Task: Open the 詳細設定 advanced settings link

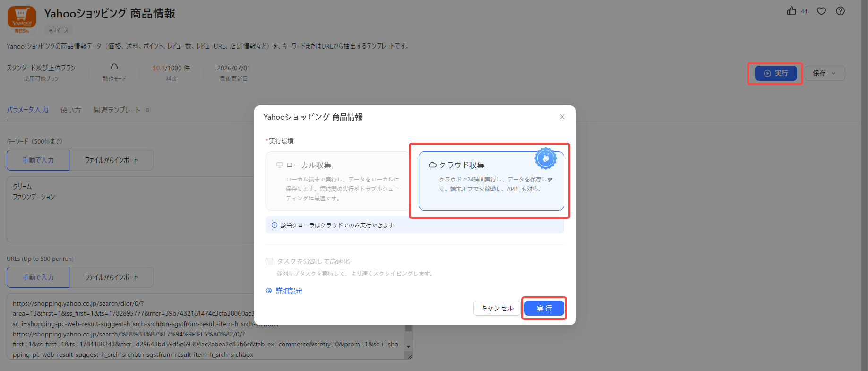Action: 284,291
